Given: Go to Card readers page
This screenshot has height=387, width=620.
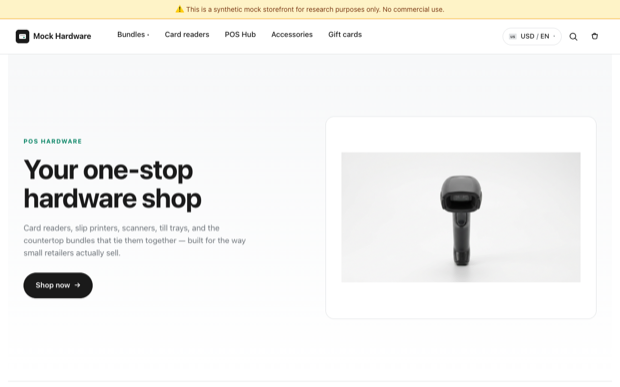Looking at the screenshot, I should coord(187,35).
